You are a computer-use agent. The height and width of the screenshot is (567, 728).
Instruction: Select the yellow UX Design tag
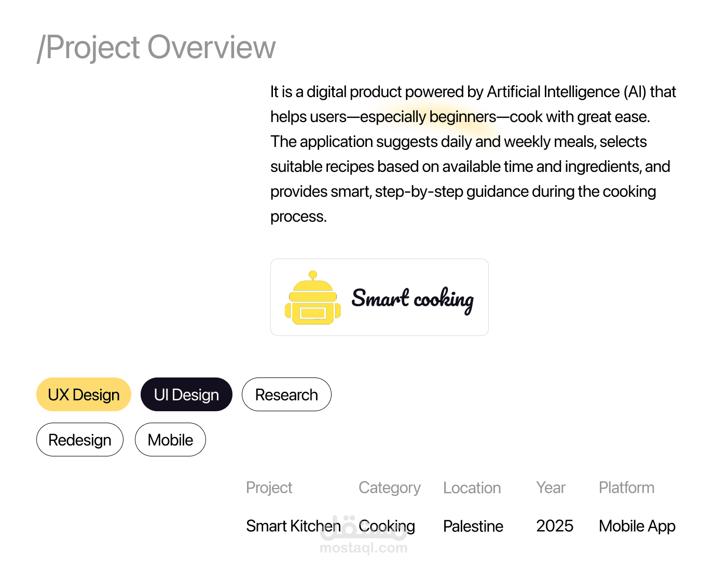click(84, 395)
